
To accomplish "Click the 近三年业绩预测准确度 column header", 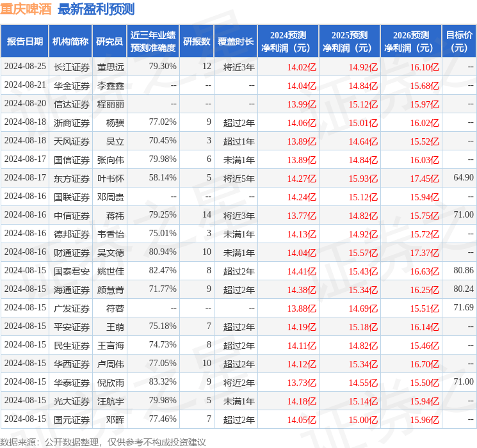I will [153, 41].
